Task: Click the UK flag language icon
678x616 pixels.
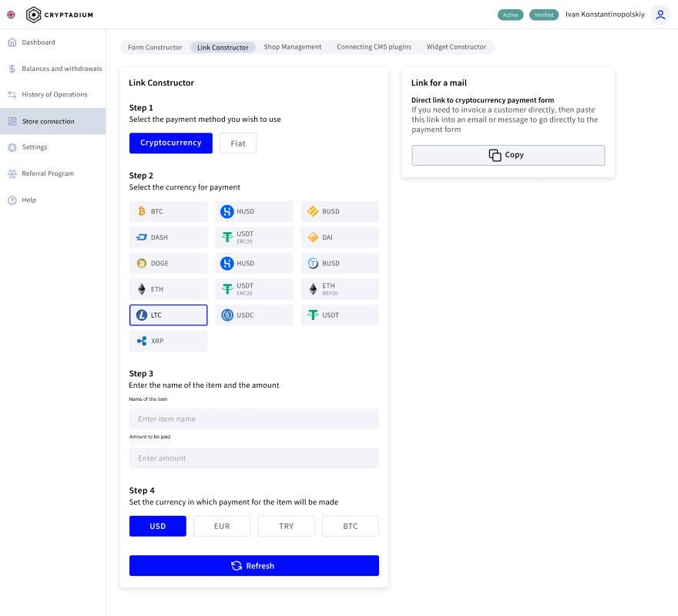Action: (x=11, y=15)
